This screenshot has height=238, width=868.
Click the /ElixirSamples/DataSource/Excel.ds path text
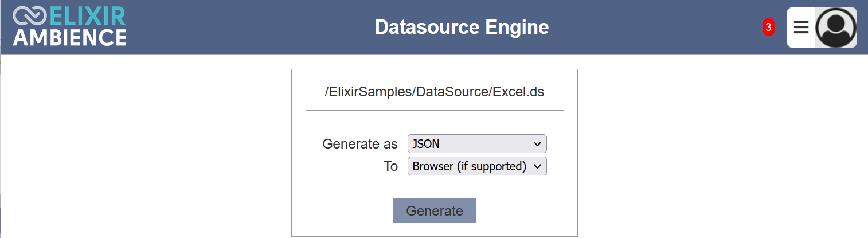click(434, 92)
